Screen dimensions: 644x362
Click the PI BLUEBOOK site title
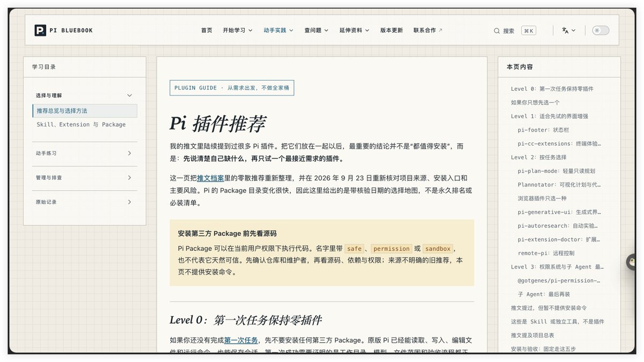pos(71,31)
